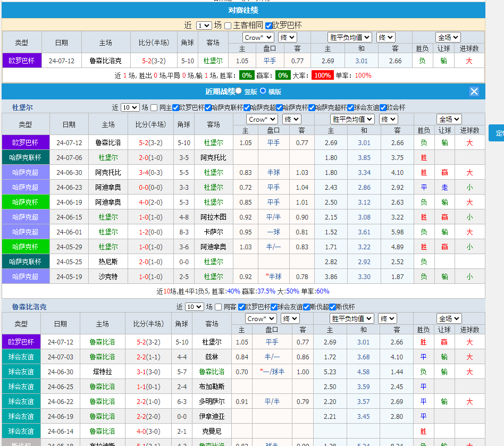
Task: Click the 对赛往绩 header bar
Action: click(x=252, y=10)
